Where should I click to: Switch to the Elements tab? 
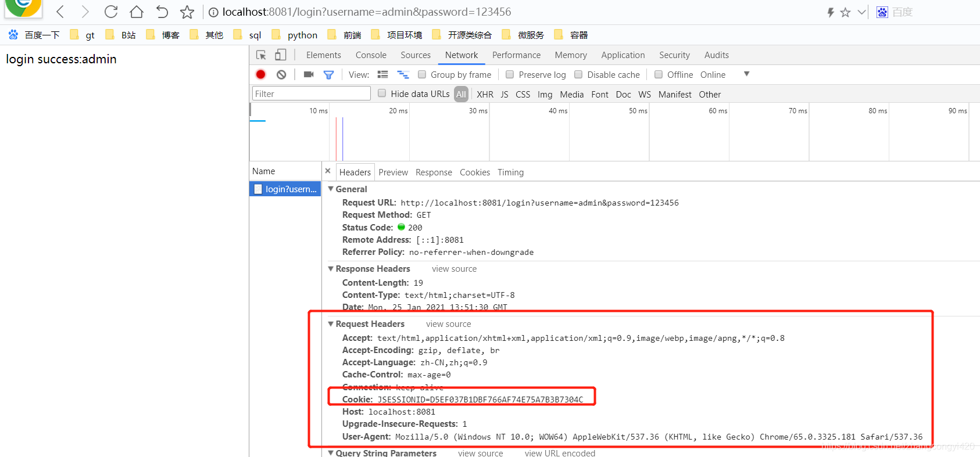click(x=323, y=55)
